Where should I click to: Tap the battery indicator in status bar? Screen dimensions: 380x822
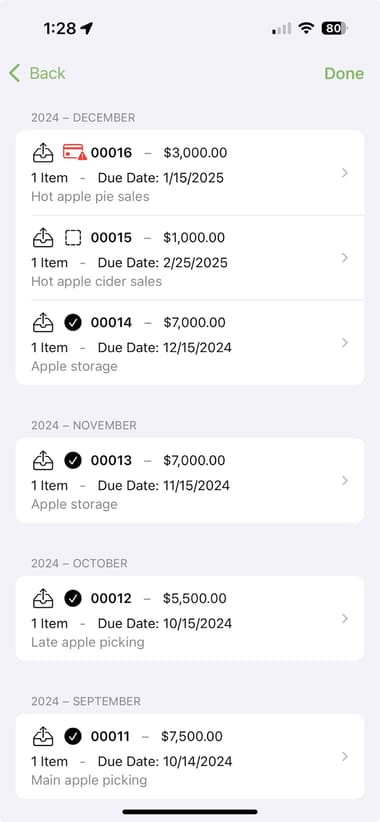[x=334, y=28]
